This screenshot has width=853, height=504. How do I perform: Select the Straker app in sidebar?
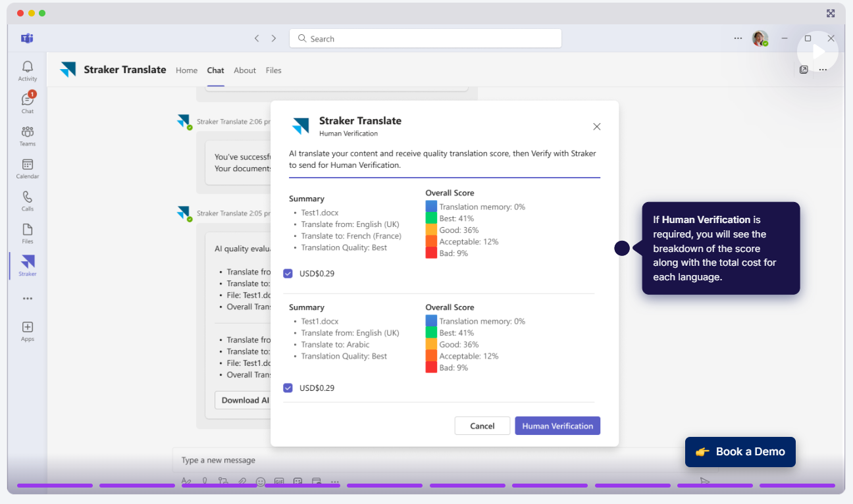[28, 265]
